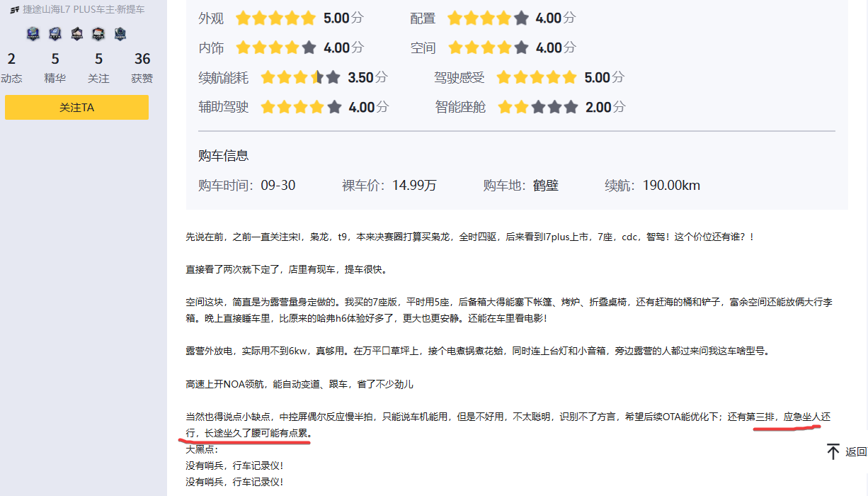Click the 返回 text label
The width and height of the screenshot is (868, 496).
[856, 452]
